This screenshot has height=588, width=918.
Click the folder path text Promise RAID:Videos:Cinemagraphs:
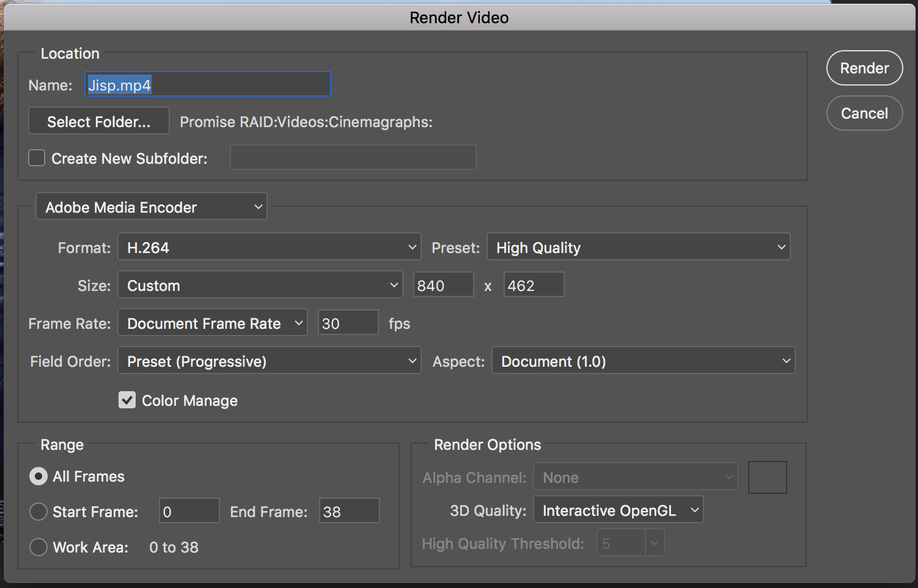point(306,122)
